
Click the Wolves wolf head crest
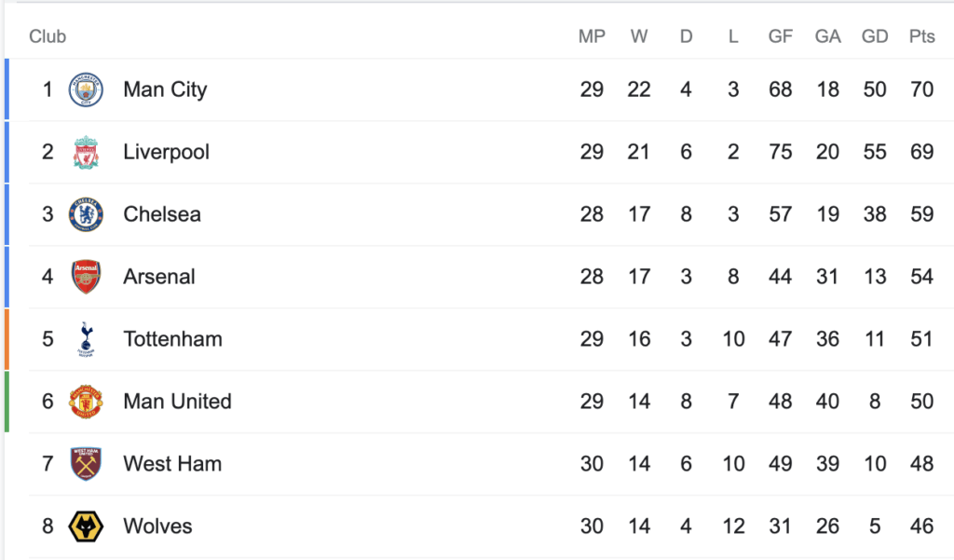click(x=86, y=526)
